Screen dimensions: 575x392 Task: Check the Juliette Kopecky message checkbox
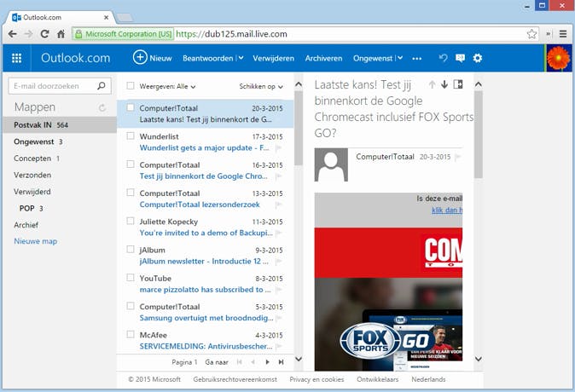coord(131,221)
